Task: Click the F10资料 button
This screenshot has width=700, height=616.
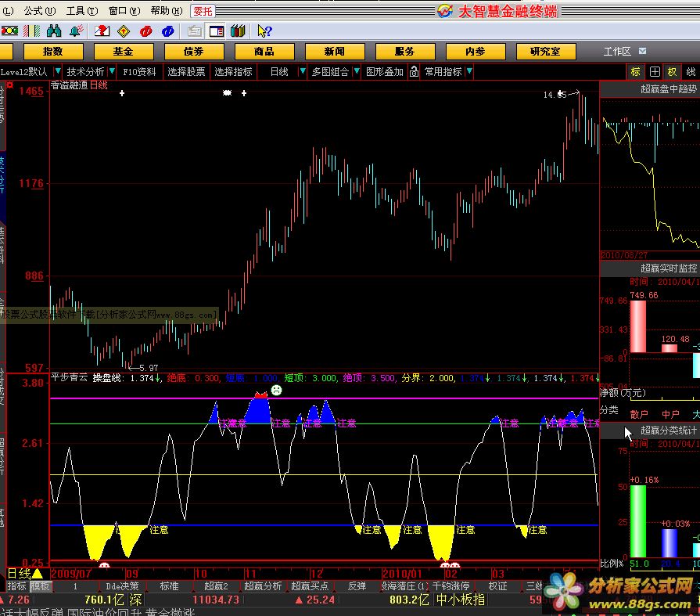Action: (139, 71)
